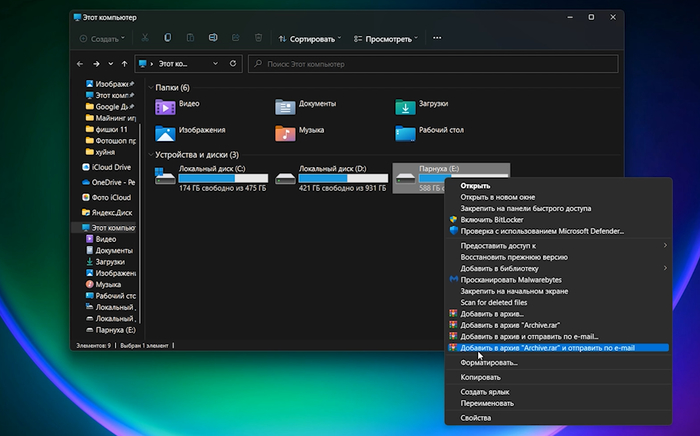This screenshot has height=436, width=700.
Task: Go up one level with up arrow
Action: click(x=125, y=64)
